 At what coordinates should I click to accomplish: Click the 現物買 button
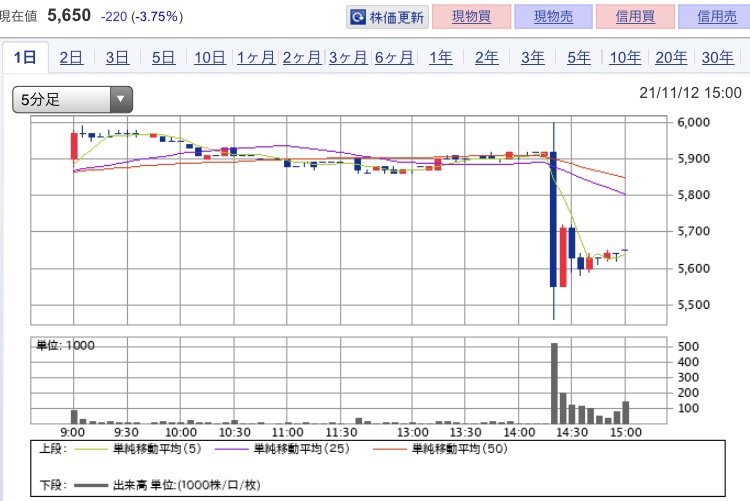[x=471, y=17]
